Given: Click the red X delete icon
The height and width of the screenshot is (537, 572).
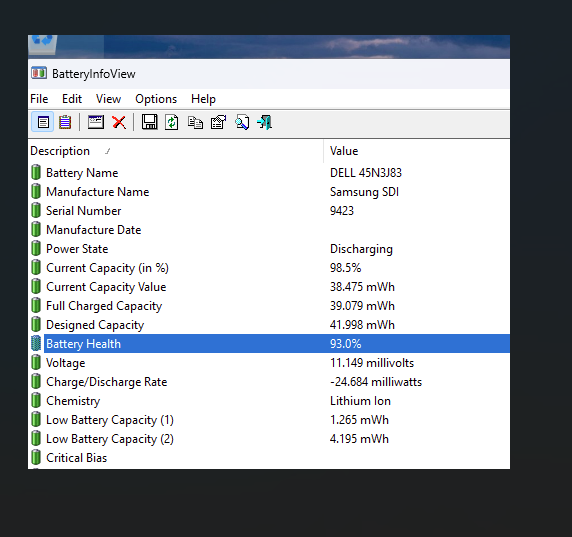Looking at the screenshot, I should point(119,122).
